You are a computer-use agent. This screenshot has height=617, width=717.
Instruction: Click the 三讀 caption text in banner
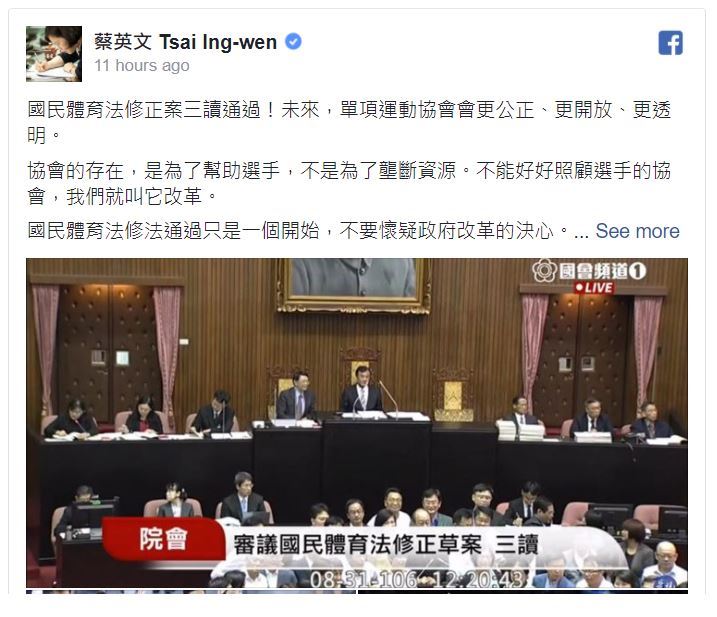(517, 544)
